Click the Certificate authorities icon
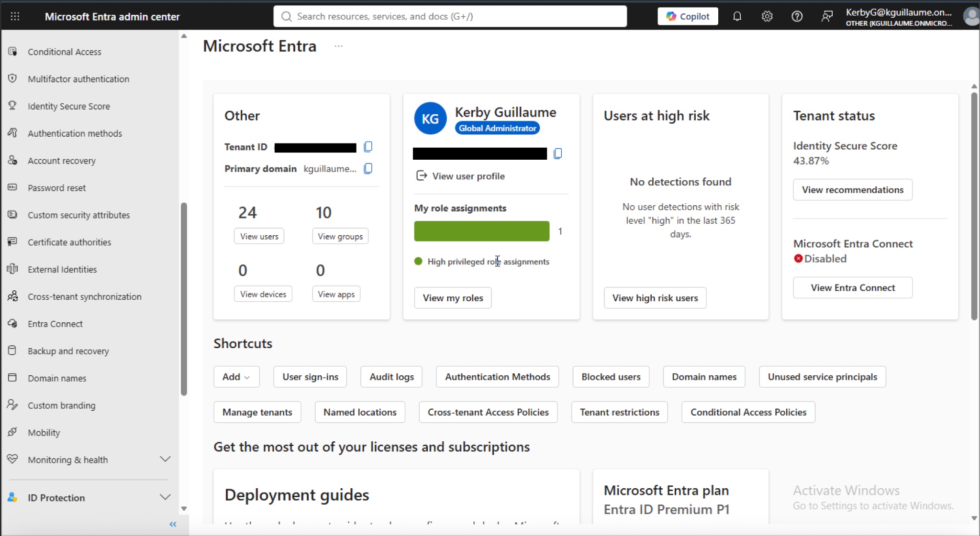 (12, 242)
